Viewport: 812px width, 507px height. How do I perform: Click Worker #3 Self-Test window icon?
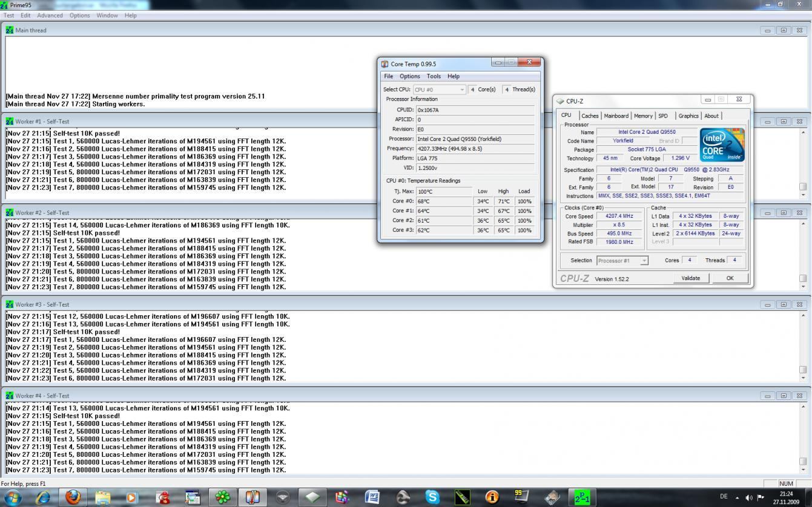point(10,304)
